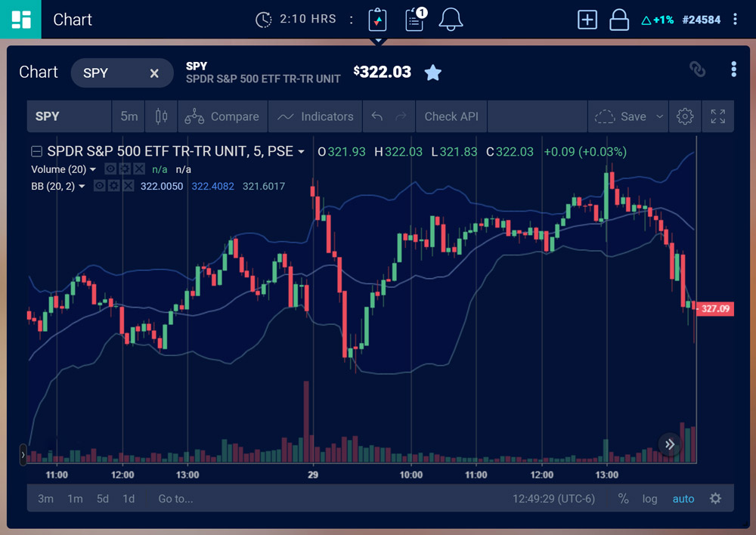Redo the chart action
The height and width of the screenshot is (535, 756).
tap(401, 116)
